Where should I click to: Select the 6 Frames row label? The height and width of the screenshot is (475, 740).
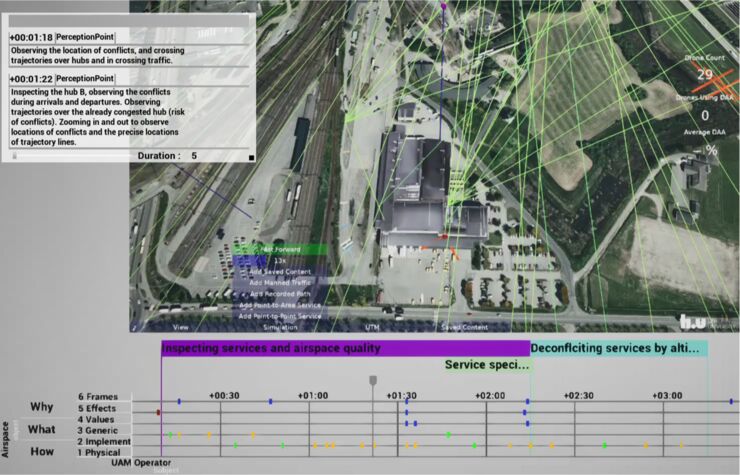click(x=98, y=397)
